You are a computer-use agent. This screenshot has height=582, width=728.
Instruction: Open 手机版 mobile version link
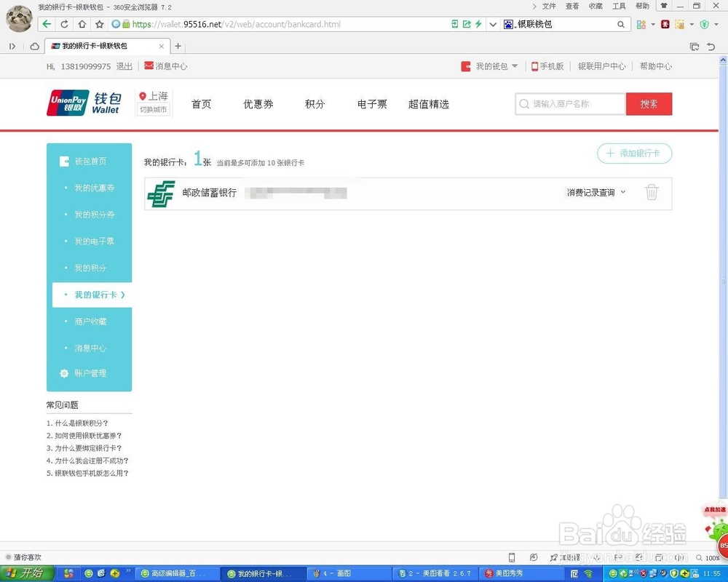click(547, 66)
